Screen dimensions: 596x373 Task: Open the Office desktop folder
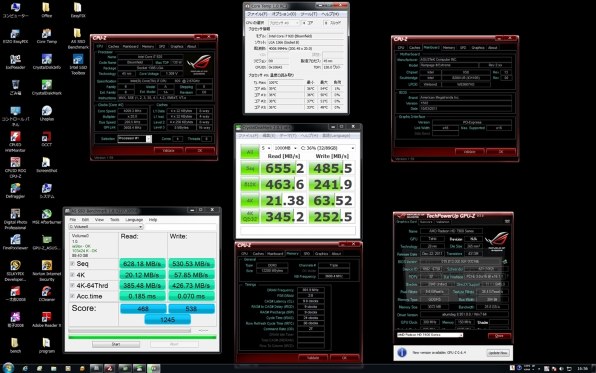tap(47, 10)
